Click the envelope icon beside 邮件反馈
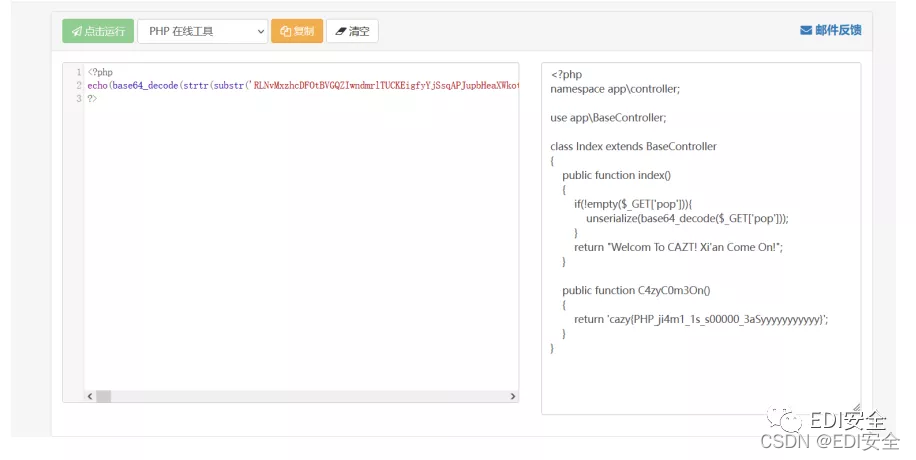This screenshot has height=460, width=916. [806, 30]
